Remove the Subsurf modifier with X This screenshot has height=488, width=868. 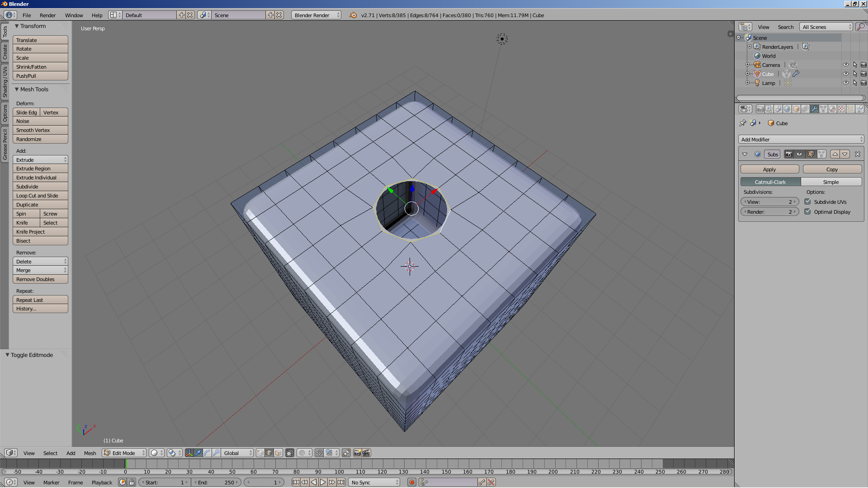click(x=857, y=154)
